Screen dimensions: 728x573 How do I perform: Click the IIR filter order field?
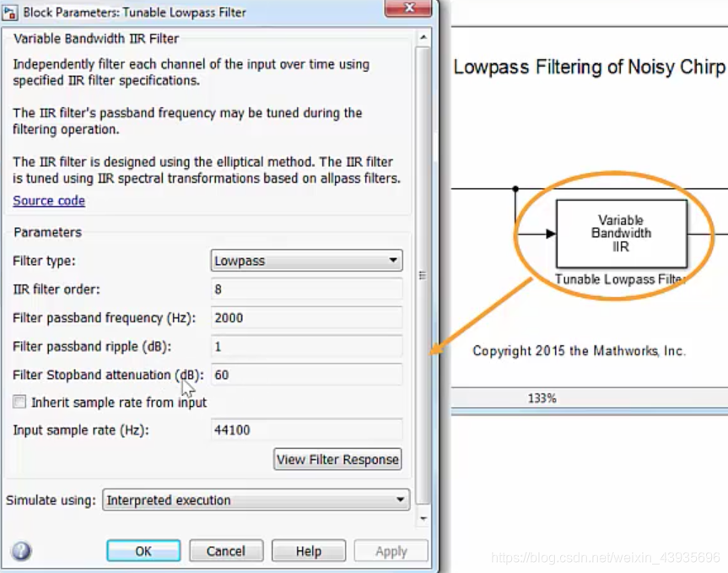tap(306, 289)
